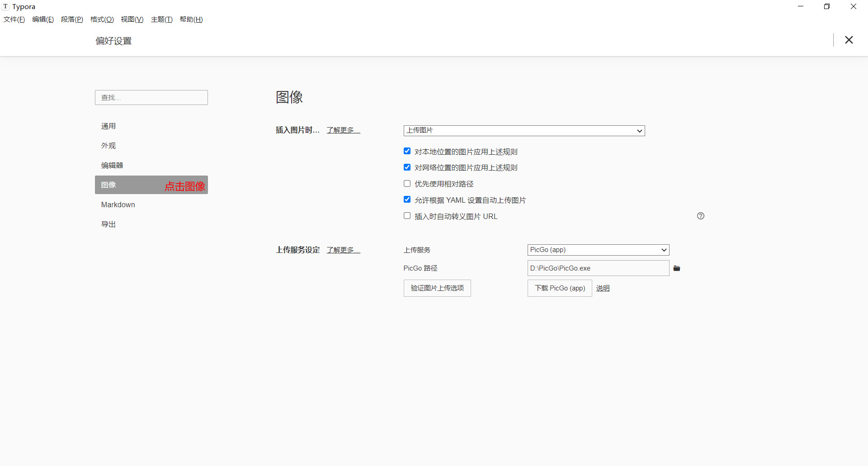Select 编辑器 in preferences sidebar

point(151,166)
